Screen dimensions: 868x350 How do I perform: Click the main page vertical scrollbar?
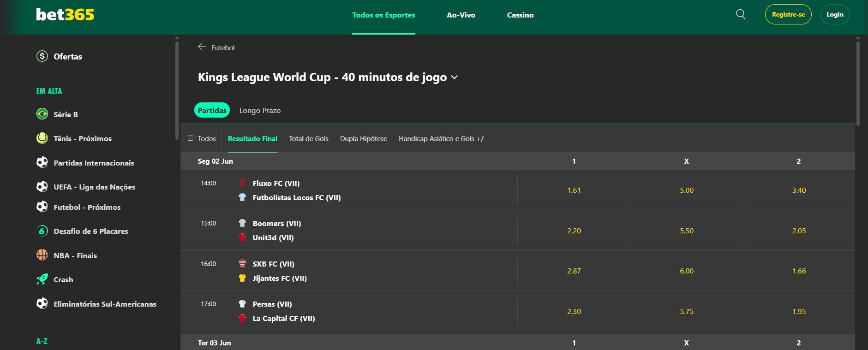pos(858,83)
